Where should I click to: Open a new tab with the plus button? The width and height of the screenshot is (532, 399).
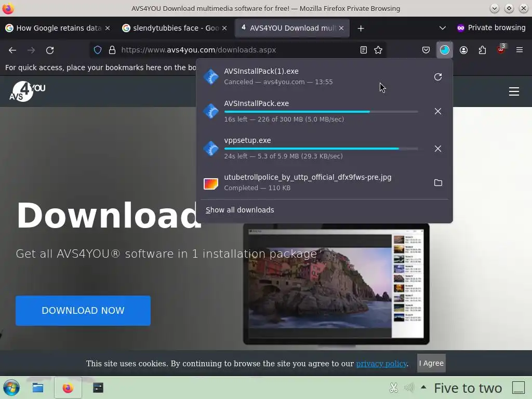pyautogui.click(x=361, y=29)
